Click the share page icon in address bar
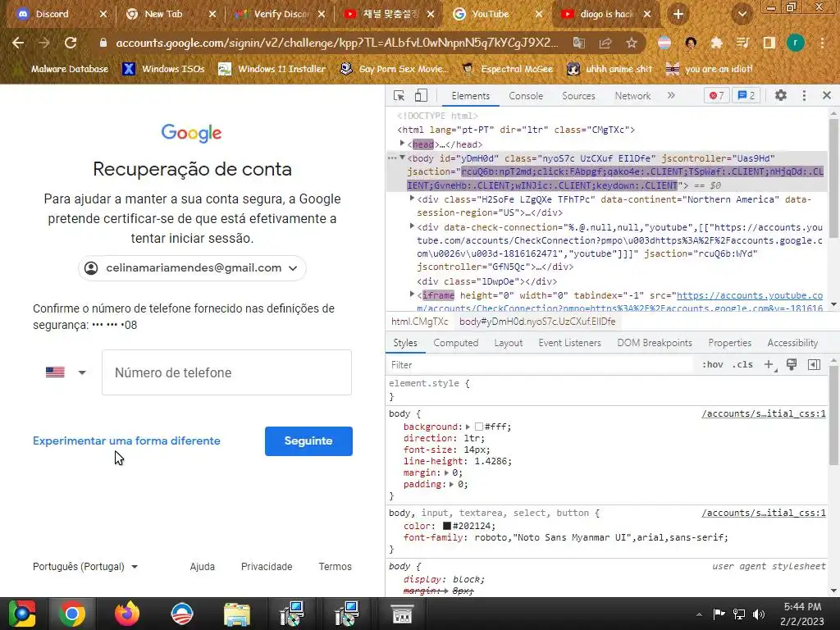This screenshot has height=630, width=840. (605, 43)
